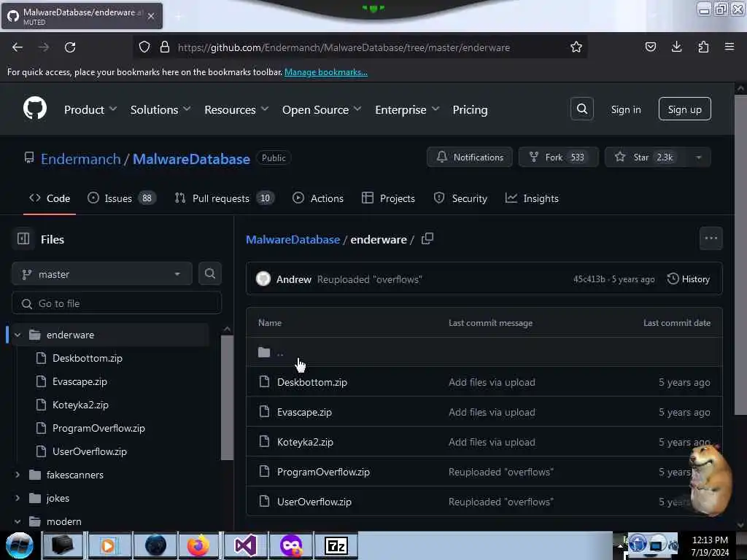View commit History
Image resolution: width=747 pixels, height=560 pixels.
click(x=688, y=279)
